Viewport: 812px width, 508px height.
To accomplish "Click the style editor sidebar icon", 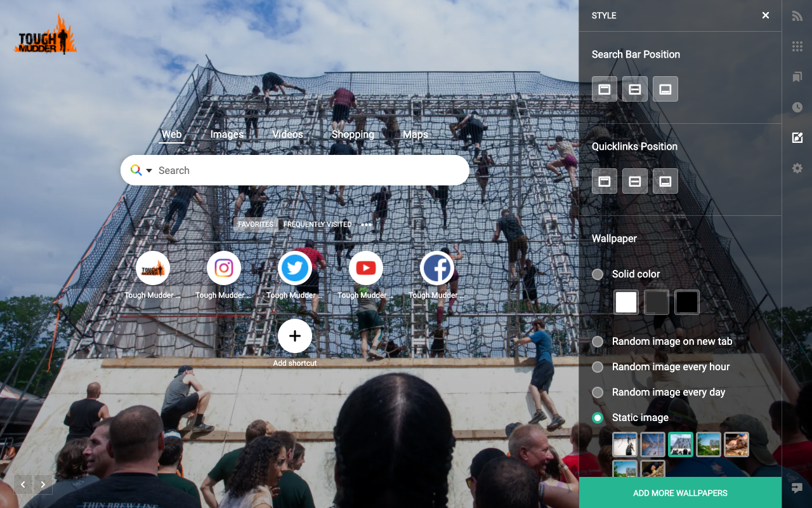I will (797, 138).
